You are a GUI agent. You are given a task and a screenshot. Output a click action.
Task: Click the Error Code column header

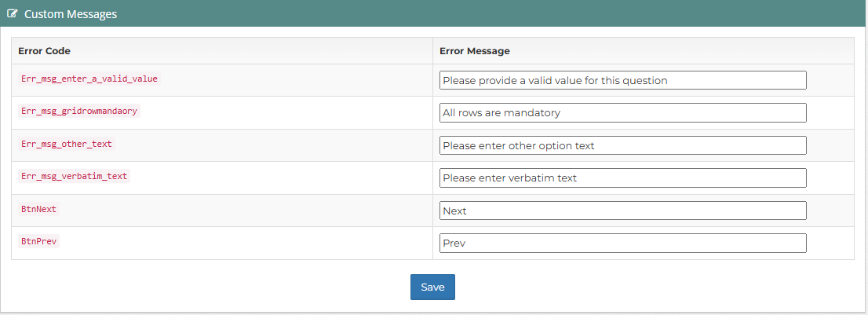click(44, 51)
